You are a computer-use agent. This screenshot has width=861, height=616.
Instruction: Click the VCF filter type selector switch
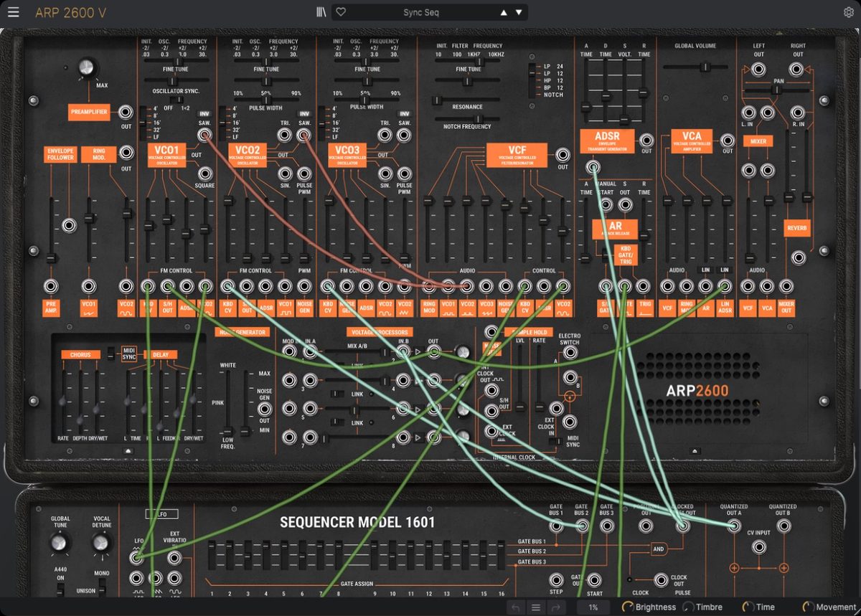533,80
